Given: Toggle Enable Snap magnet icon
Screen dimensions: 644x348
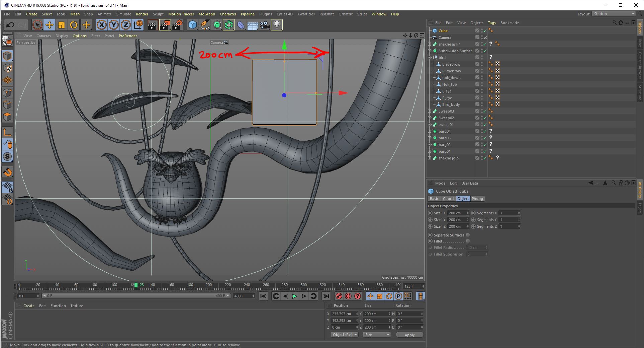Looking at the screenshot, I should (x=7, y=172).
